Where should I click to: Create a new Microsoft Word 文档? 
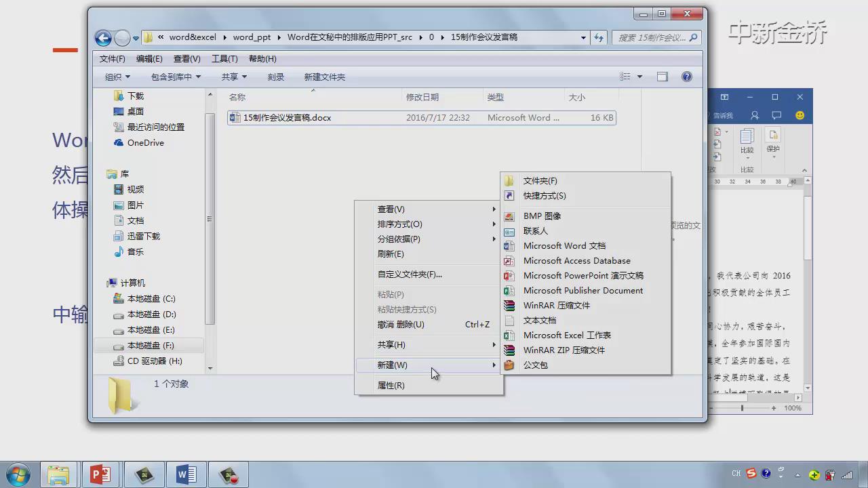586,245
